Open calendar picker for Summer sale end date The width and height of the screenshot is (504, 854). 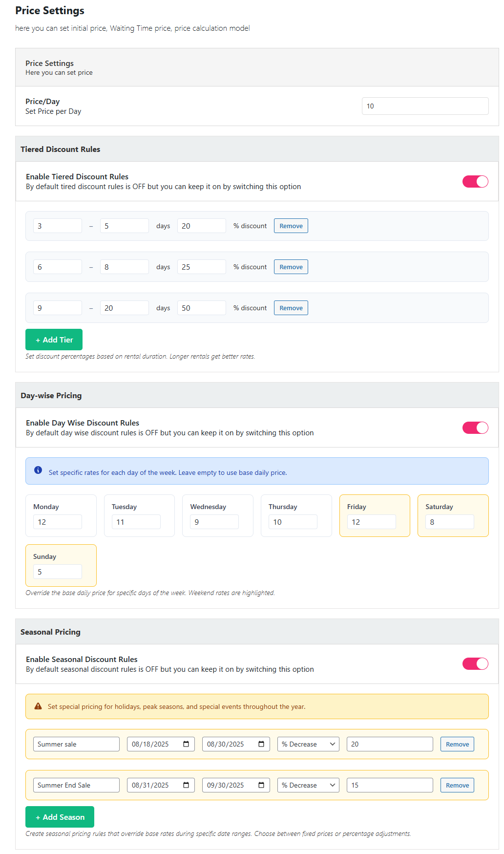click(261, 744)
